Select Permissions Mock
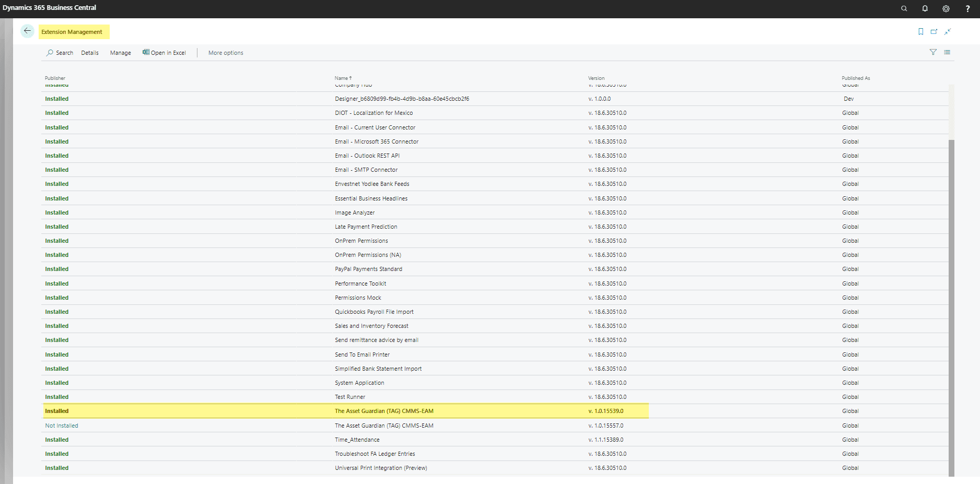This screenshot has height=484, width=980. pos(358,298)
